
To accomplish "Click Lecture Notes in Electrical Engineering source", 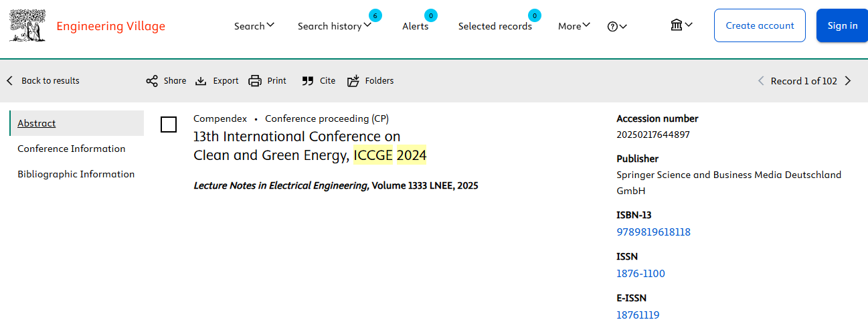I will [x=280, y=185].
